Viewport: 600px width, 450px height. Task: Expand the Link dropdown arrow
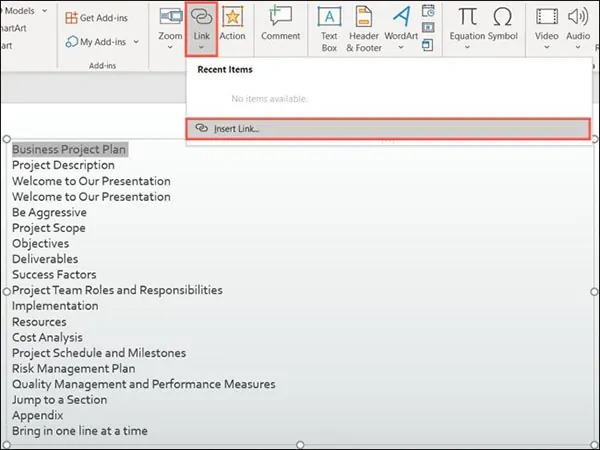pos(201,47)
